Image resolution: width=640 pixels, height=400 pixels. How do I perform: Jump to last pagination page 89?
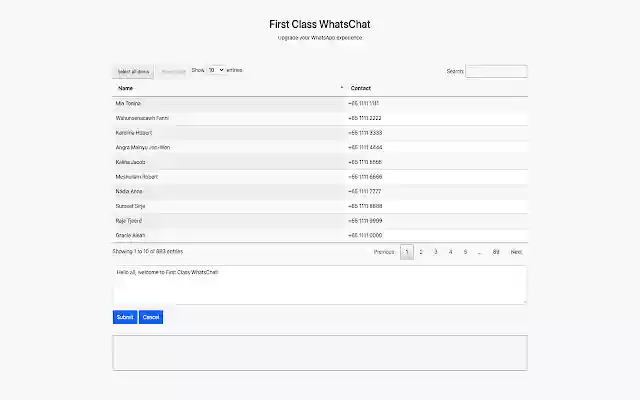coord(496,252)
